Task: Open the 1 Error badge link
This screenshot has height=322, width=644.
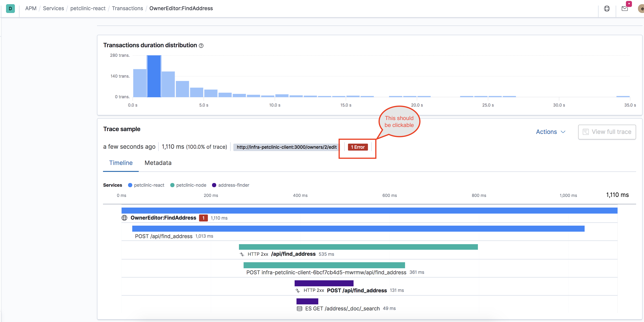Action: click(357, 147)
